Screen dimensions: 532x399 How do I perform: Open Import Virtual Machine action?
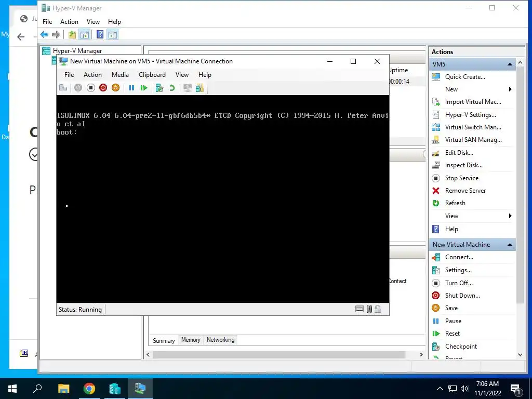point(473,102)
